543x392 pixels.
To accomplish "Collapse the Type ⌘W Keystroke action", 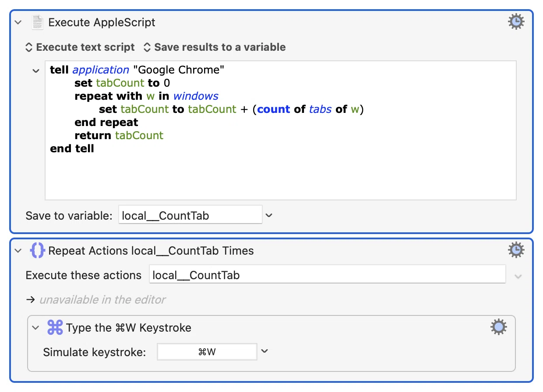I will coord(36,328).
